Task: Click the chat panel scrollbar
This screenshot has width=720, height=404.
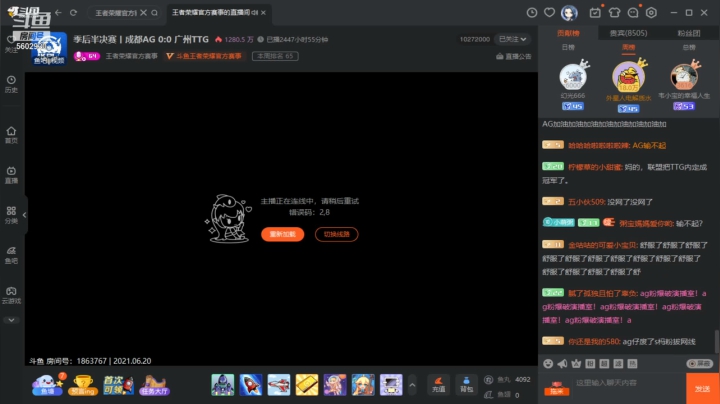Action: [x=716, y=342]
